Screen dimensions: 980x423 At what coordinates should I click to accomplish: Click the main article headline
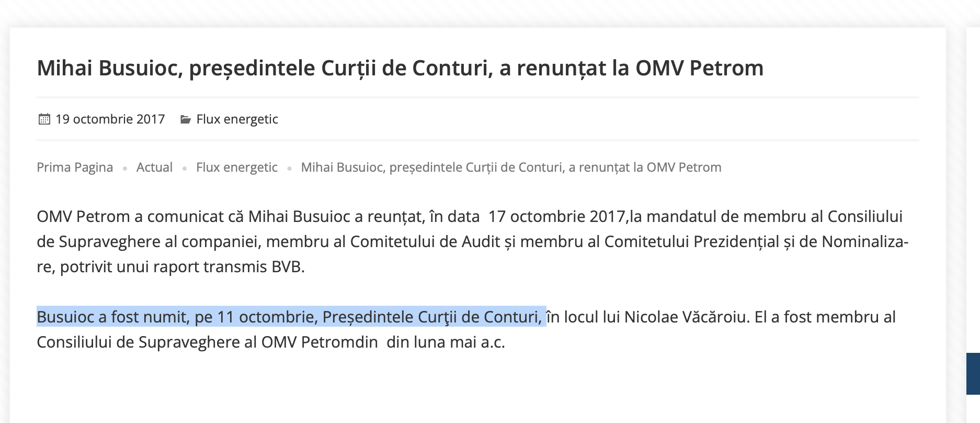(x=400, y=68)
